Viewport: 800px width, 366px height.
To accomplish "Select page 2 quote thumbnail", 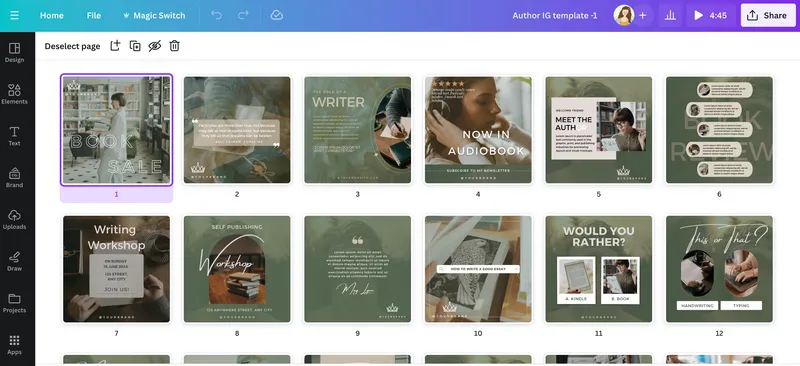I will (x=237, y=130).
